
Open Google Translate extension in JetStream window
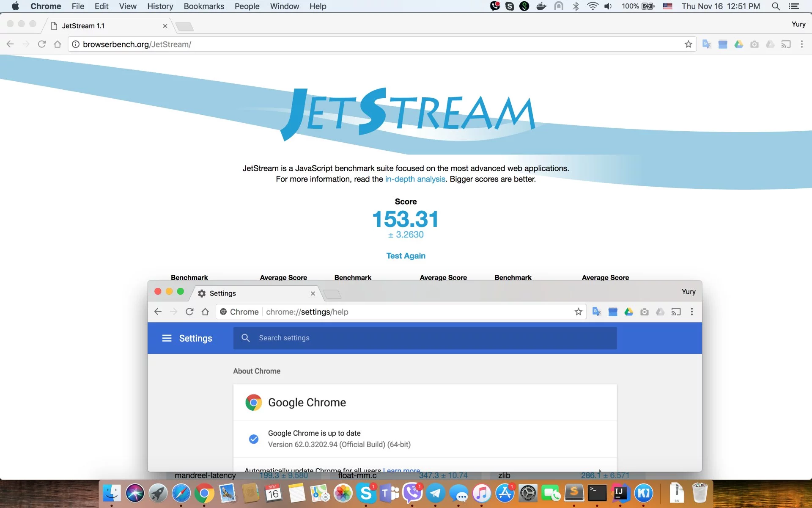tap(707, 44)
